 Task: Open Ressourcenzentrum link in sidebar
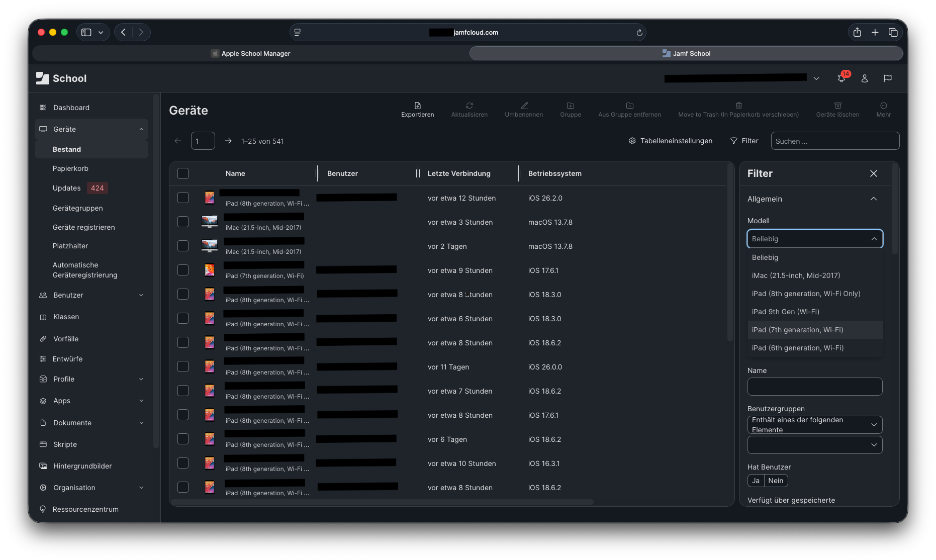point(86,509)
